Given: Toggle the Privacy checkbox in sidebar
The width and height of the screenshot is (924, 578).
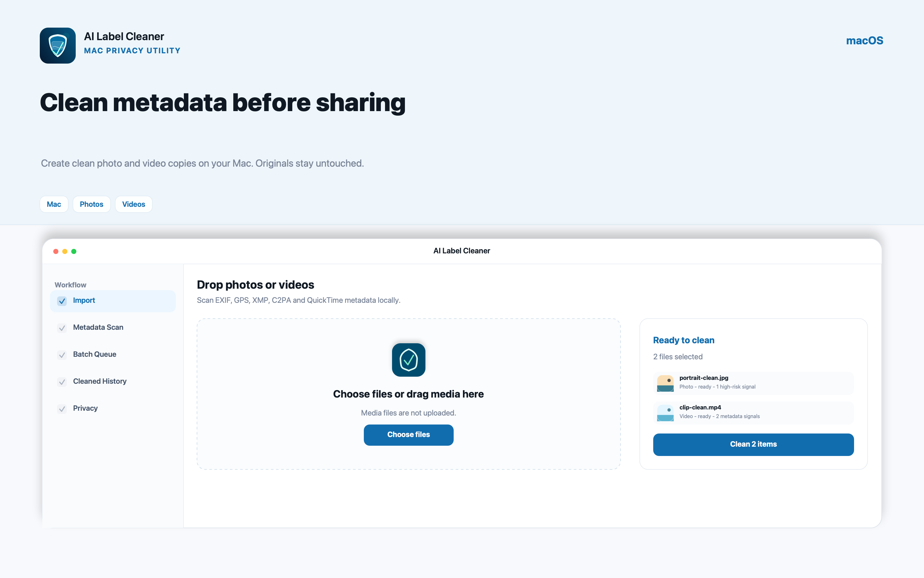Looking at the screenshot, I should [62, 409].
